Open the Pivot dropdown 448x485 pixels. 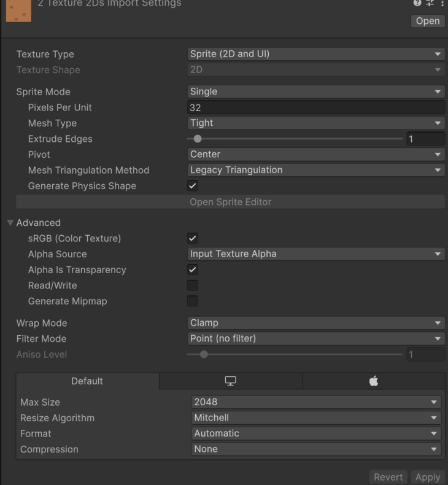point(316,154)
